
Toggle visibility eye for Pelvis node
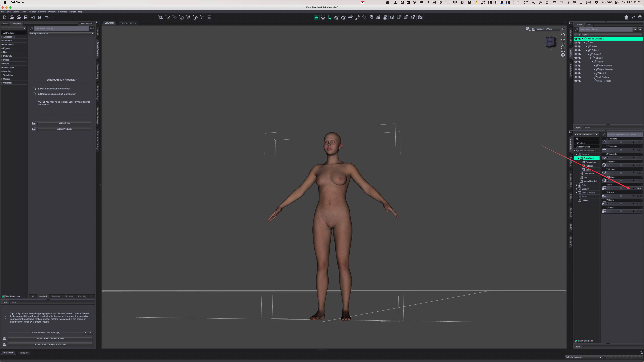576,46
